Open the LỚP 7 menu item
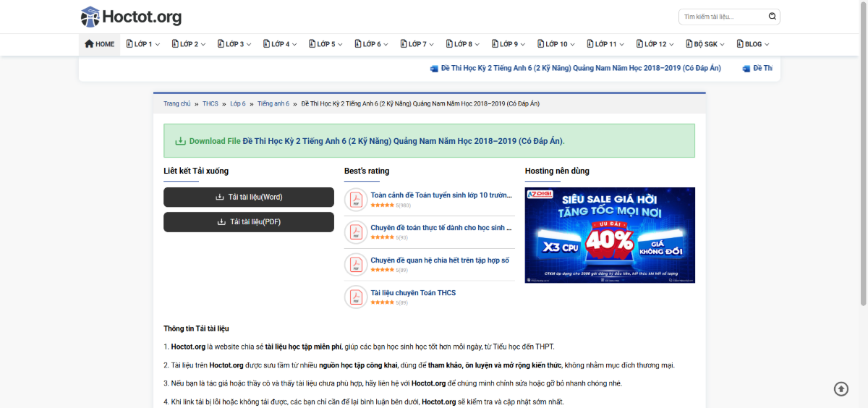Viewport: 868px width, 408px height. click(x=417, y=44)
